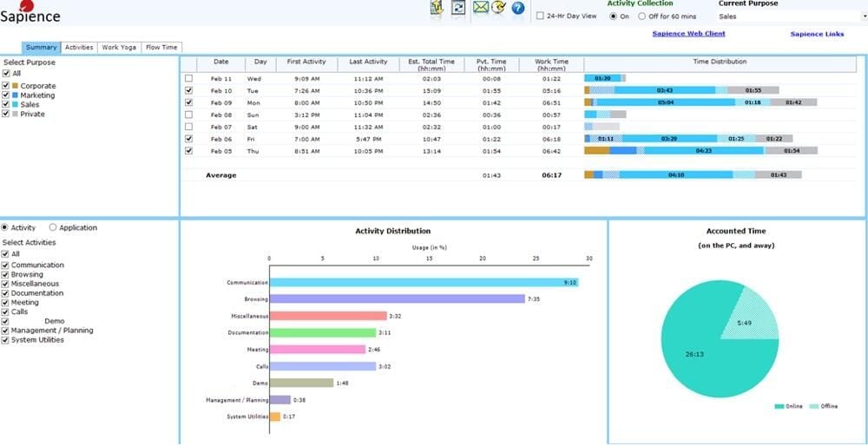Click the 06:17 average work time value
Image resolution: width=868 pixels, height=446 pixels.
tap(551, 175)
